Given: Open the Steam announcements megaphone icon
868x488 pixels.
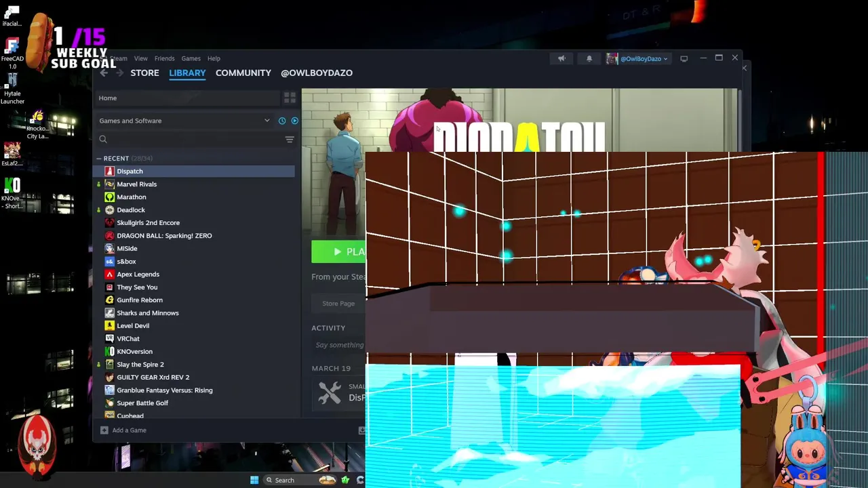Looking at the screenshot, I should point(561,59).
